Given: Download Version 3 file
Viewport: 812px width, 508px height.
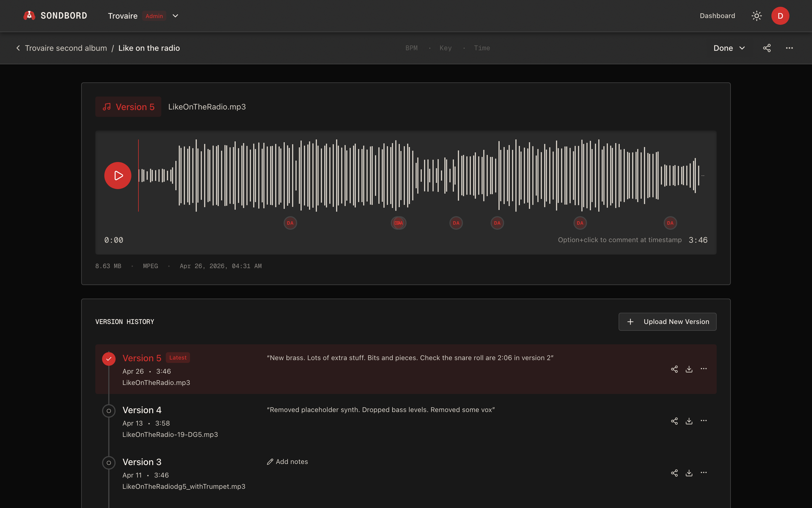Looking at the screenshot, I should 689,473.
